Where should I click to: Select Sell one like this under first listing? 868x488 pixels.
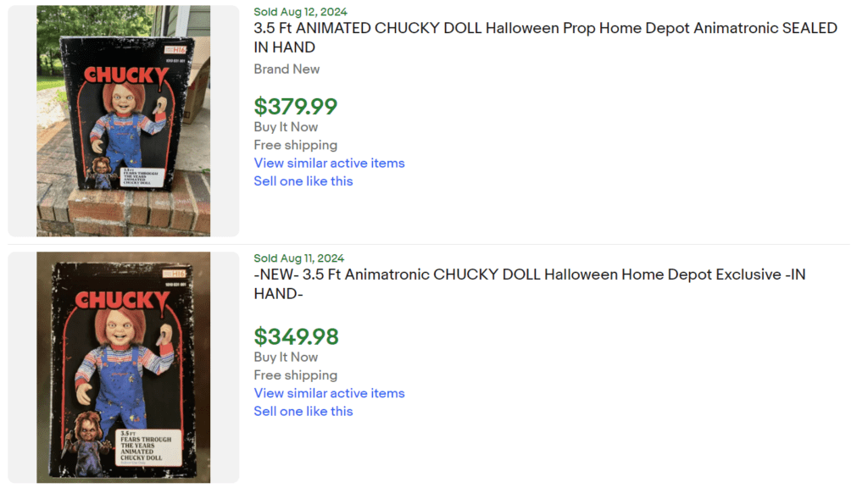coord(303,180)
